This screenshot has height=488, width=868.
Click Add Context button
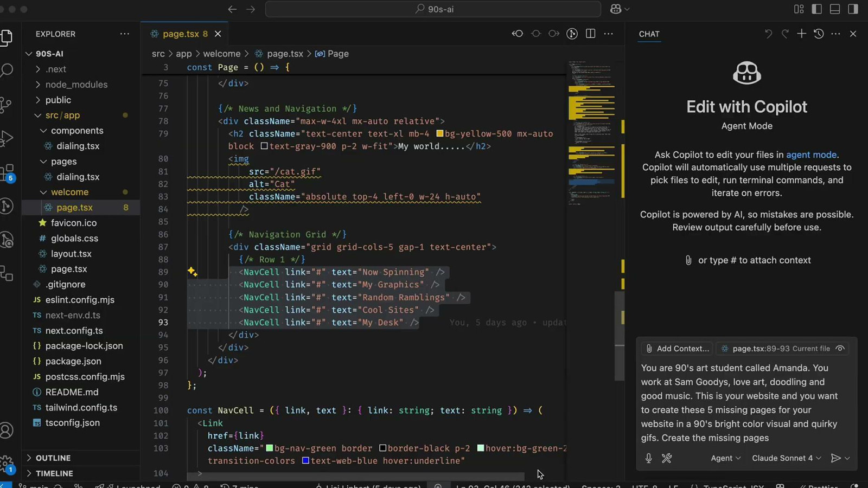[x=676, y=349]
